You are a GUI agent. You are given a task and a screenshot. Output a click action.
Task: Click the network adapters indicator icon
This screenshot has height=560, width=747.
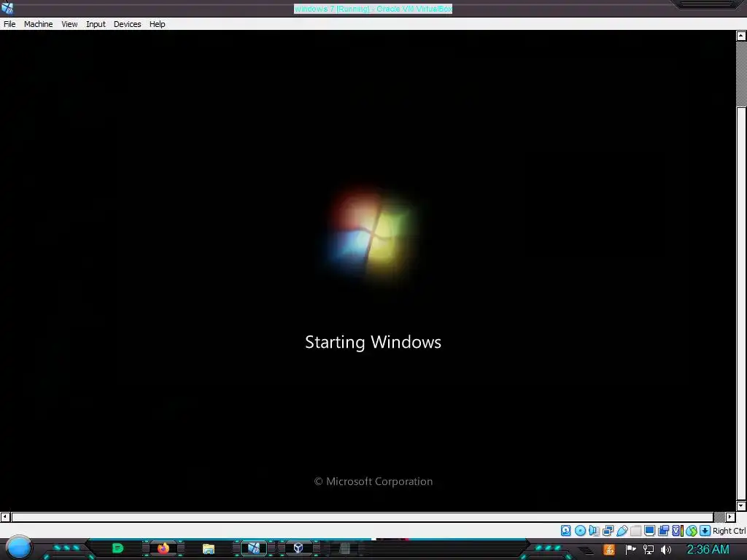click(608, 531)
